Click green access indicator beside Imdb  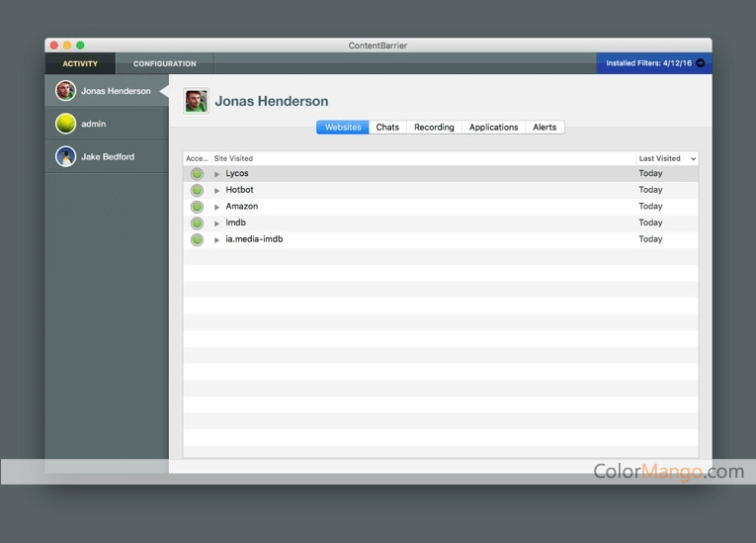click(197, 223)
